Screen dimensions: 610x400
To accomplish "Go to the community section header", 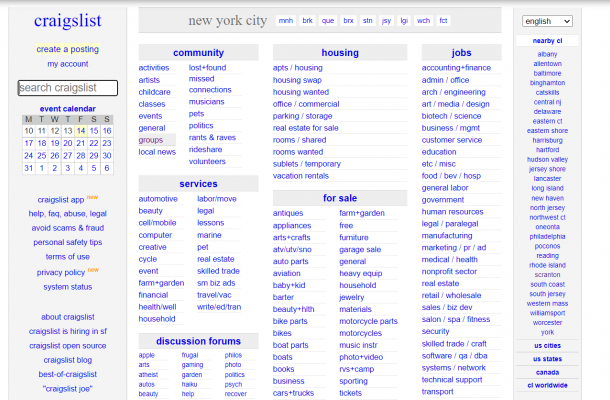I will point(198,52).
